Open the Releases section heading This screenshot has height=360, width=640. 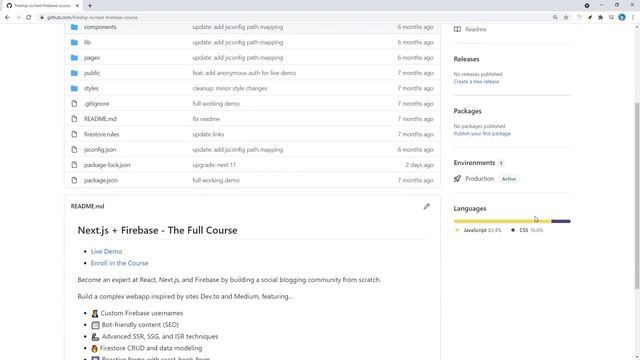click(466, 59)
